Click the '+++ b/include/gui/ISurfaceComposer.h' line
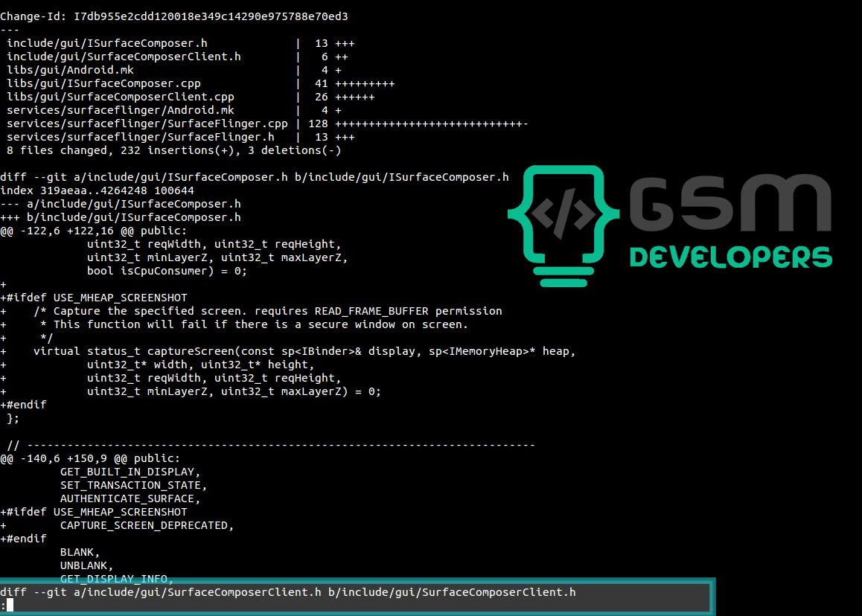Image resolution: width=862 pixels, height=616 pixels. click(121, 217)
